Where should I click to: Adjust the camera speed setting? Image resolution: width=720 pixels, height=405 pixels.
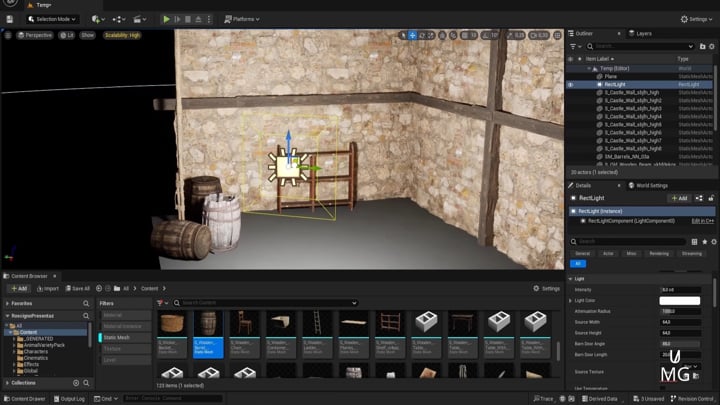click(x=539, y=35)
